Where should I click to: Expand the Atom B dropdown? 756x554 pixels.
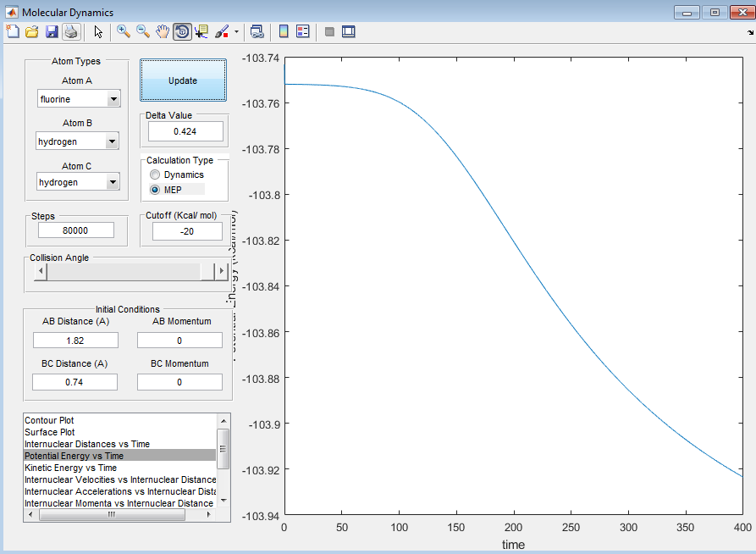[112, 141]
